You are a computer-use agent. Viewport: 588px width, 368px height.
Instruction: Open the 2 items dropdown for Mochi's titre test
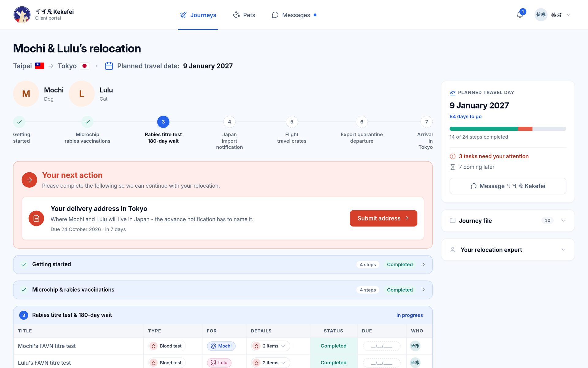coord(270,346)
